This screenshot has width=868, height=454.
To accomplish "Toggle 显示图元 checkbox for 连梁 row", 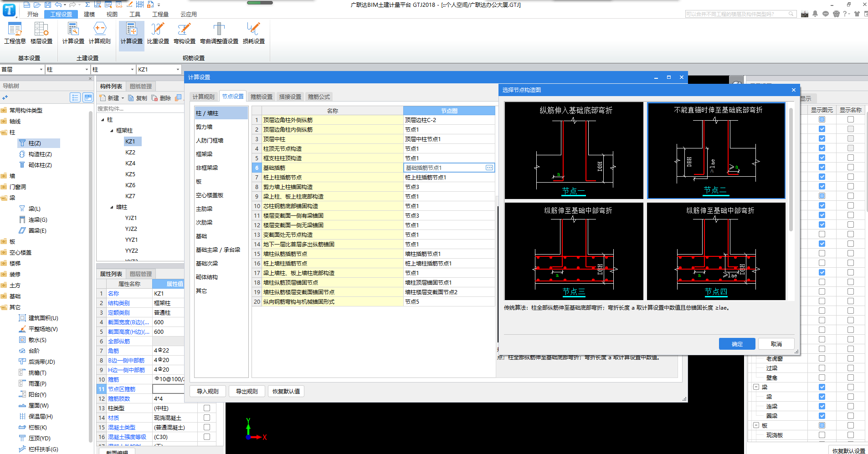I will point(822,406).
